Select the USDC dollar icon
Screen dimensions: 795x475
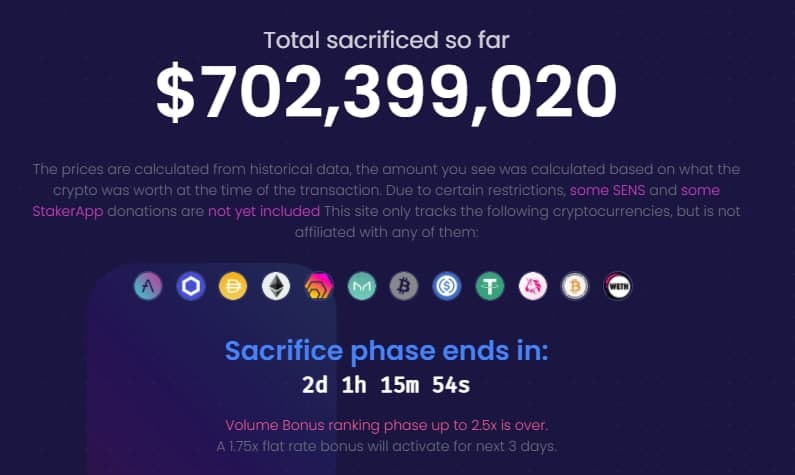[447, 286]
